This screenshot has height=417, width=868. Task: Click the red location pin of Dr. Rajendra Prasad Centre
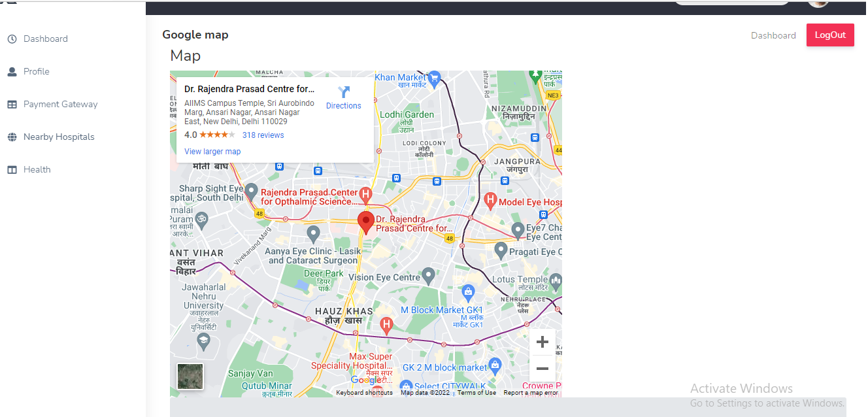coord(366,223)
